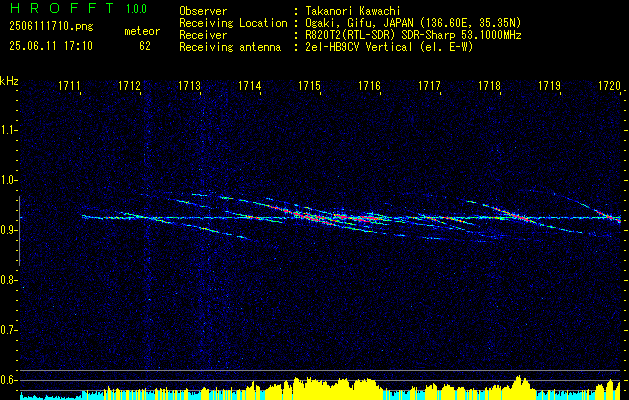629x400 pixels.
Task: Click the 2el-HB9CV Vertical antenna text
Action: 389,47
